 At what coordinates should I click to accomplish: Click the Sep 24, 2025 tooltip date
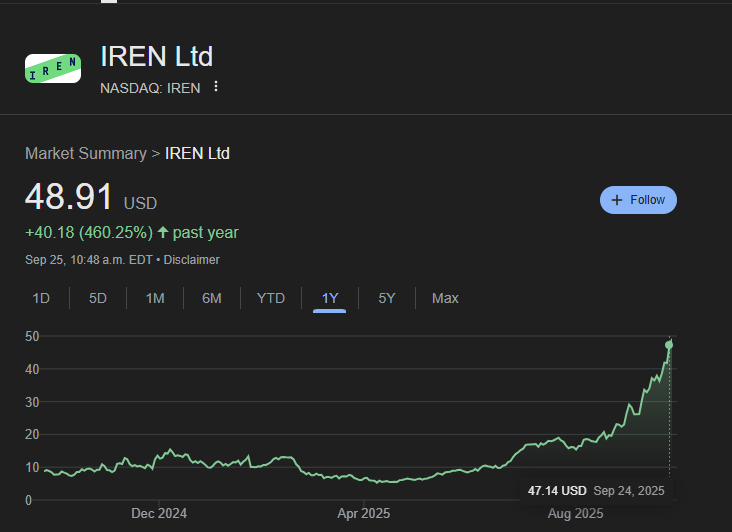click(629, 490)
